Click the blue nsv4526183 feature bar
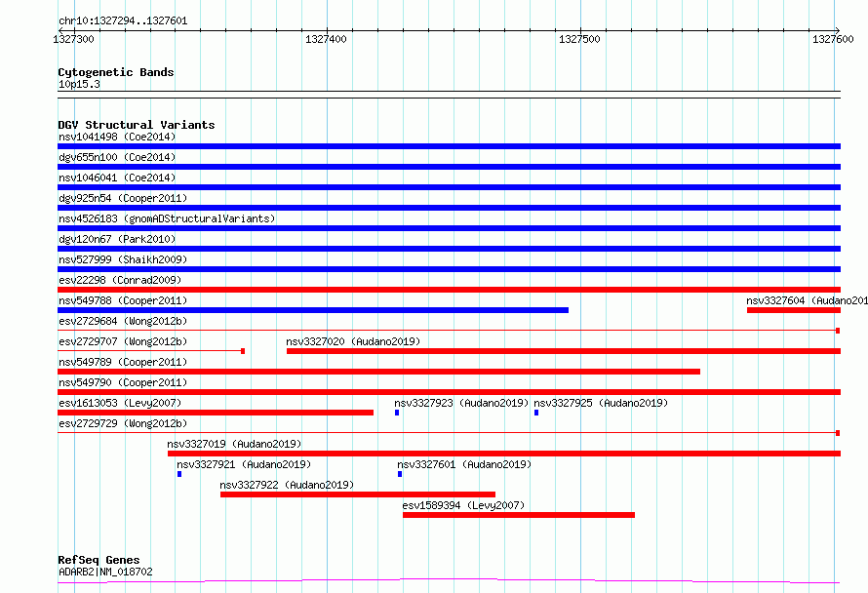 [449, 228]
